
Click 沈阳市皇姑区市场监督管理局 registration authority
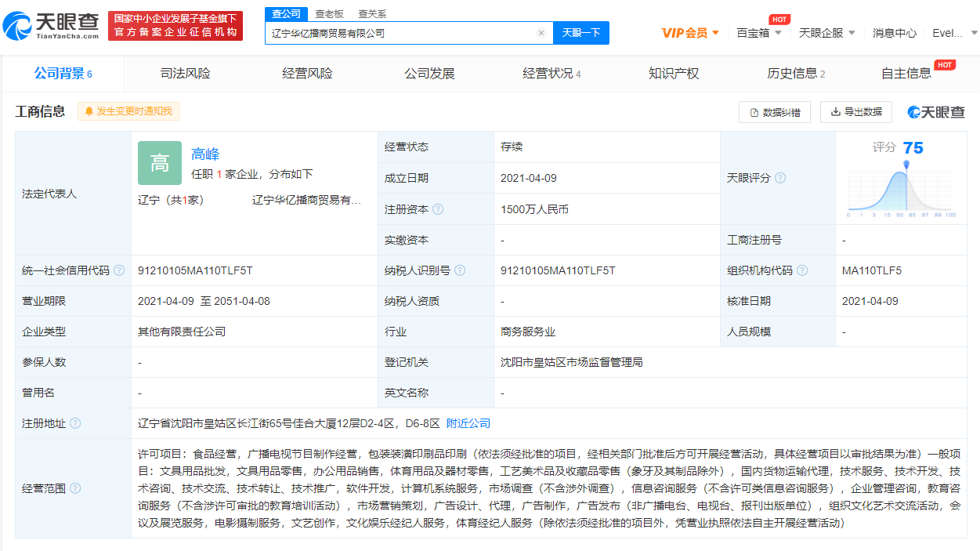click(572, 362)
